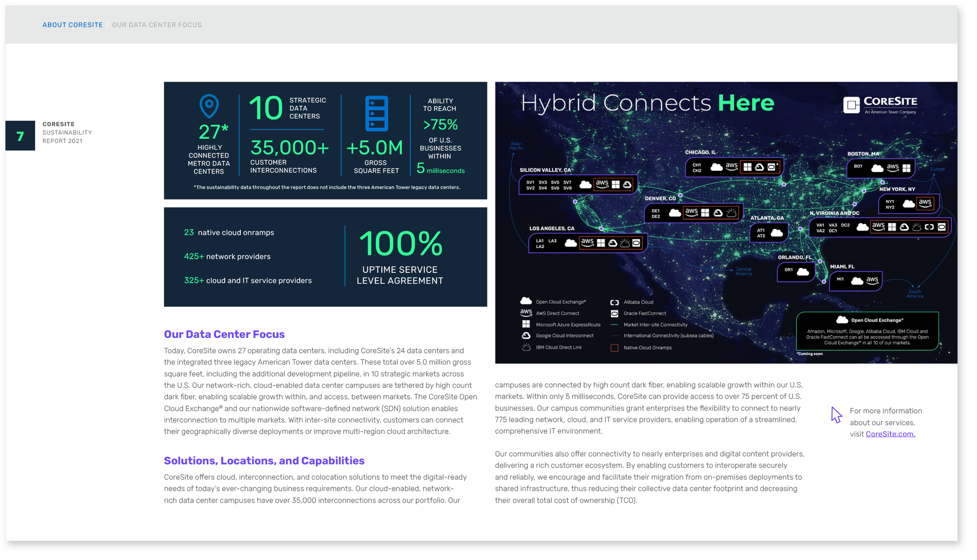Viewport: 977px width, 560px height.
Task: Click the '425+ network providers' line
Action: click(227, 256)
